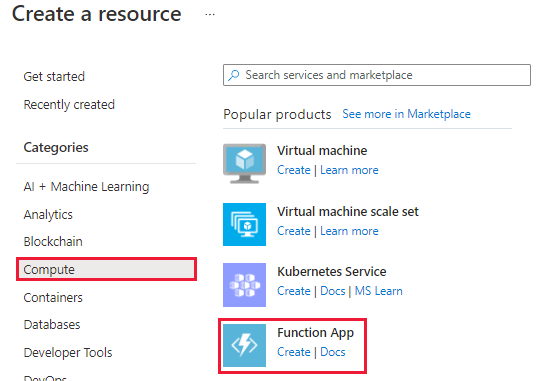Click the Function App title
Image resolution: width=536 pixels, height=381 pixels.
coord(316,333)
